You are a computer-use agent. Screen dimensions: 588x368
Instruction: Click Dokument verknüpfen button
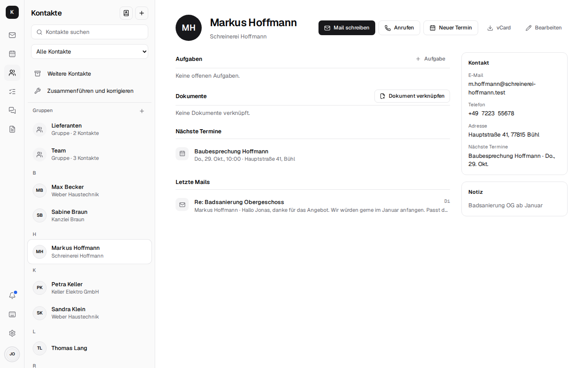click(x=412, y=96)
